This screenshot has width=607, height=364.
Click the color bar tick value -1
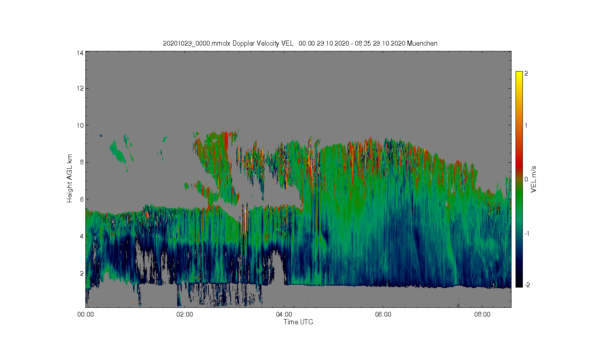click(x=527, y=233)
